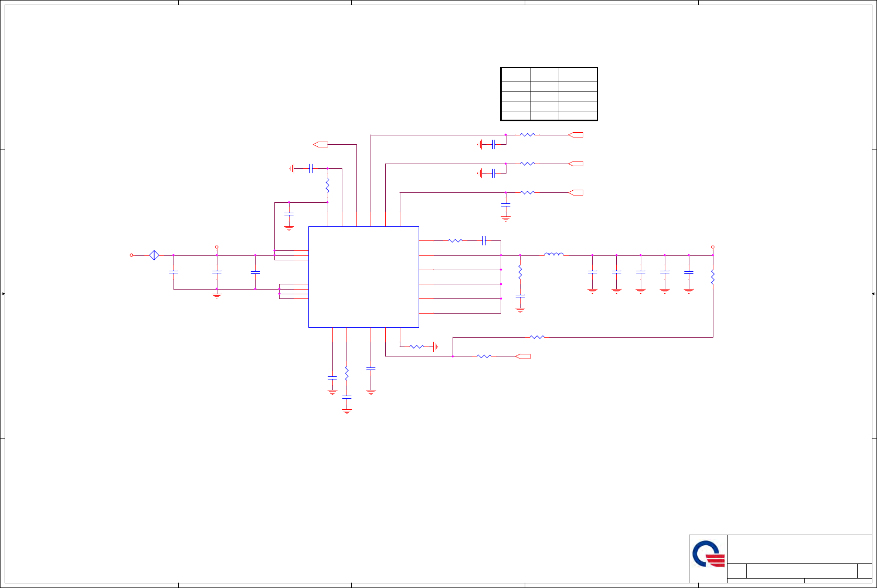Screen dimensions: 877x588
Task: Click the off-page connector at upper left of IC
Action: tap(320, 144)
